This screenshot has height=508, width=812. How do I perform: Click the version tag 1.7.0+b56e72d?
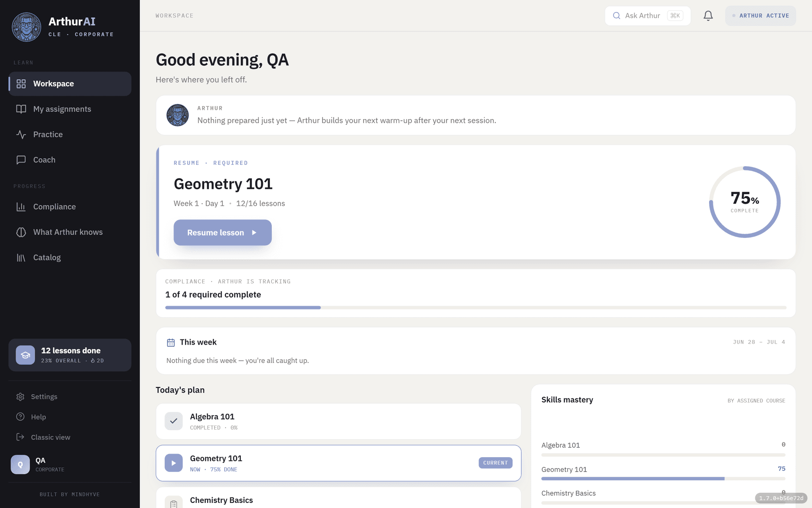click(x=781, y=498)
